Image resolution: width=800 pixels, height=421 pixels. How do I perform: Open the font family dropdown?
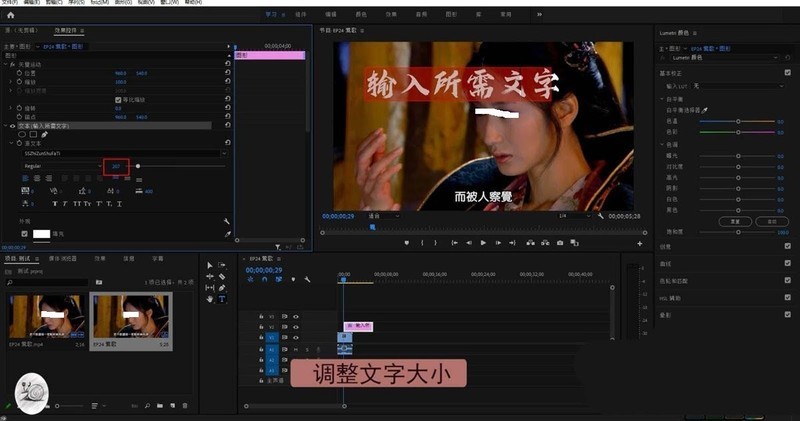(125, 153)
